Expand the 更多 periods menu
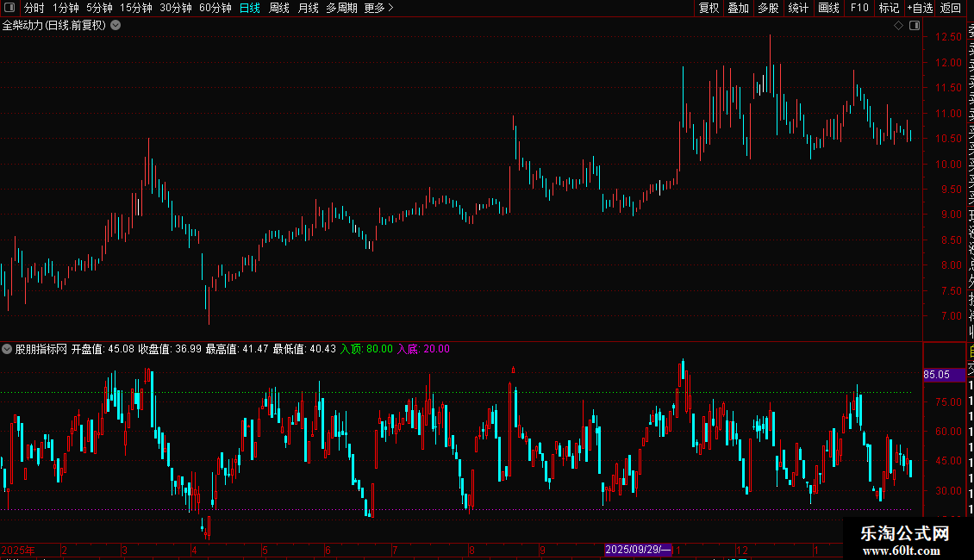The width and height of the screenshot is (974, 560). [x=378, y=8]
